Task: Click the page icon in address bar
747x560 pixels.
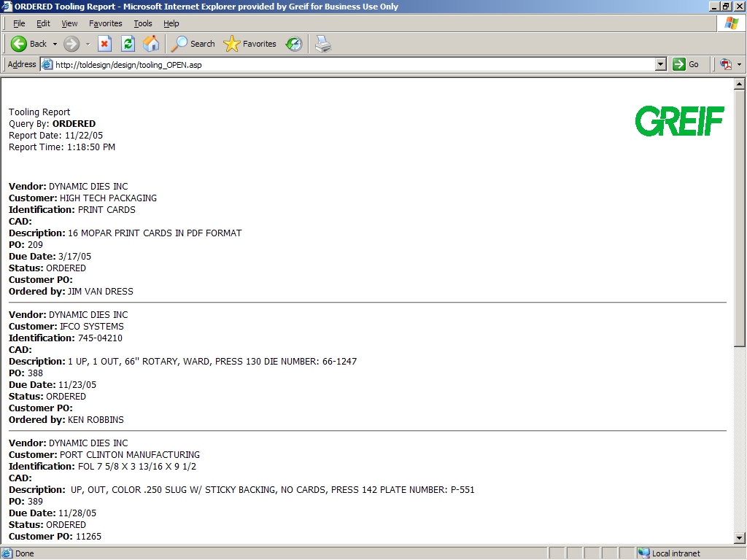Action: (x=47, y=64)
